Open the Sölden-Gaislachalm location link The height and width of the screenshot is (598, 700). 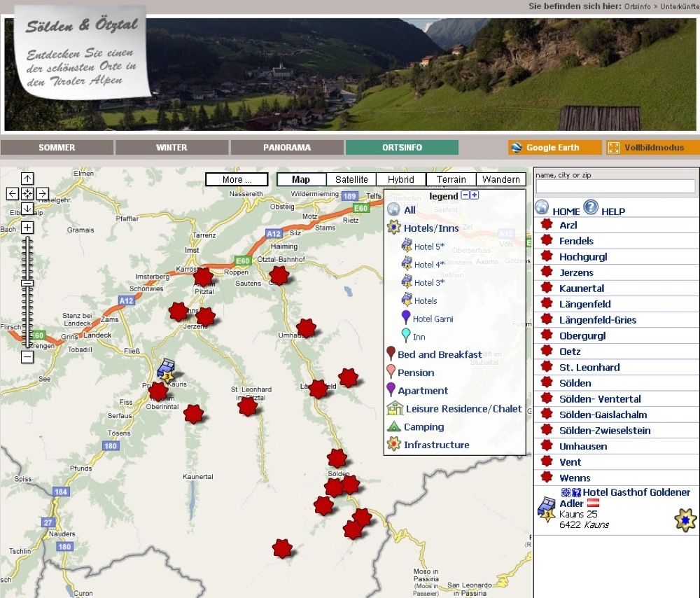pos(603,415)
